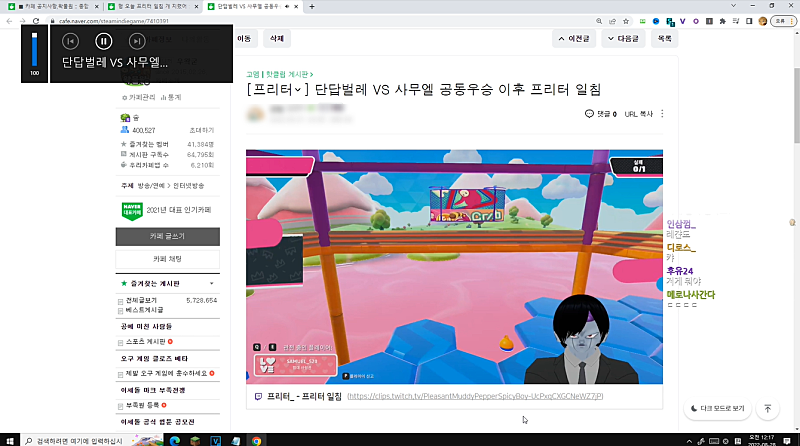The width and height of the screenshot is (800, 446).
Task: Click the share page icon
Action: [x=612, y=21]
